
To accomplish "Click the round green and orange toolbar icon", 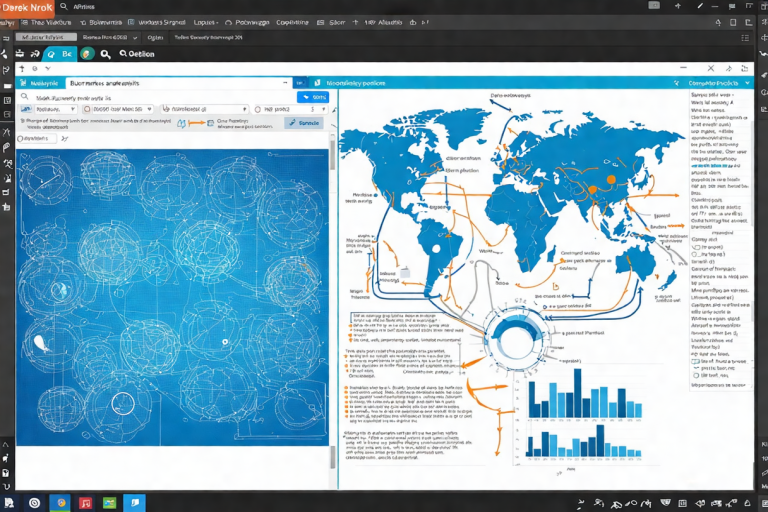I will click(87, 53).
